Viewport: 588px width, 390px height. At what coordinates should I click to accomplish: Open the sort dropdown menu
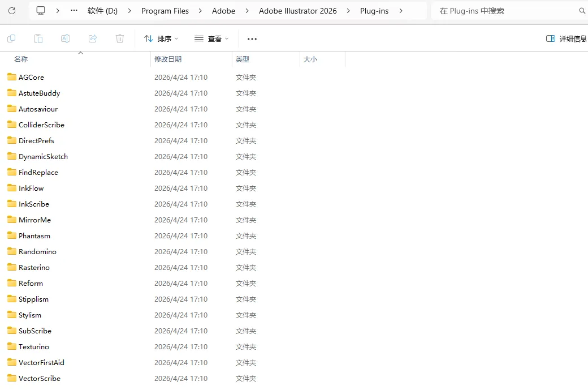[161, 38]
